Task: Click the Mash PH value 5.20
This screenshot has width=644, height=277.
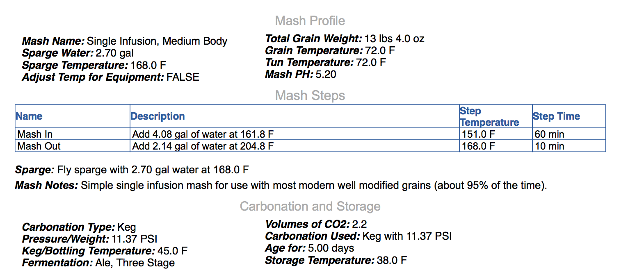Action: tap(326, 74)
